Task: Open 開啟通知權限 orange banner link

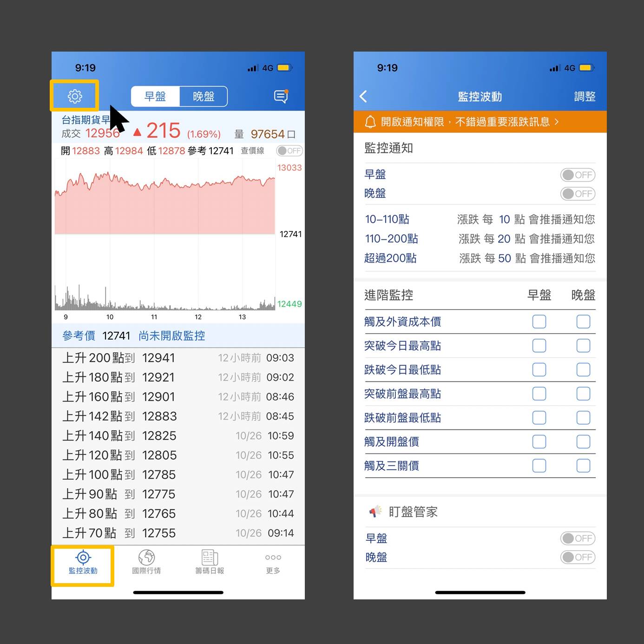Action: (x=480, y=122)
